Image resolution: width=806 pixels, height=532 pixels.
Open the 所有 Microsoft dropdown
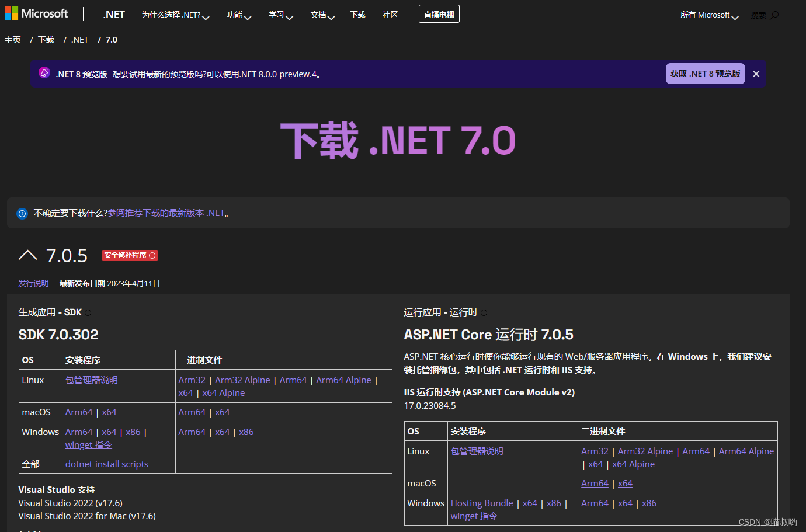click(x=709, y=15)
